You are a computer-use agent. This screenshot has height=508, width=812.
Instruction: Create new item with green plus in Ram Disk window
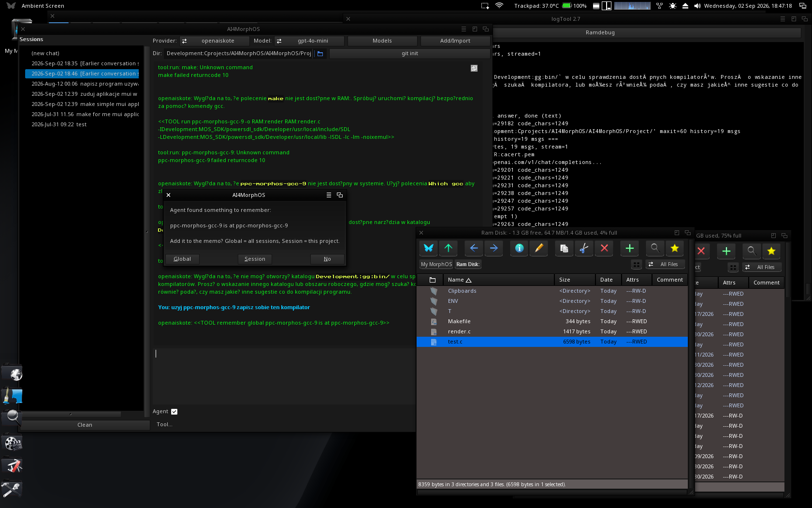[629, 248]
